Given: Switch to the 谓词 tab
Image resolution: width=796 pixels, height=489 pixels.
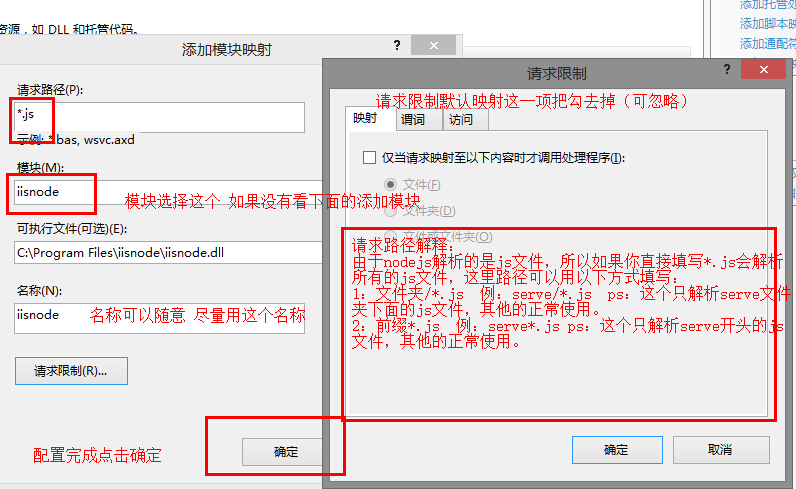Looking at the screenshot, I should point(412,119).
